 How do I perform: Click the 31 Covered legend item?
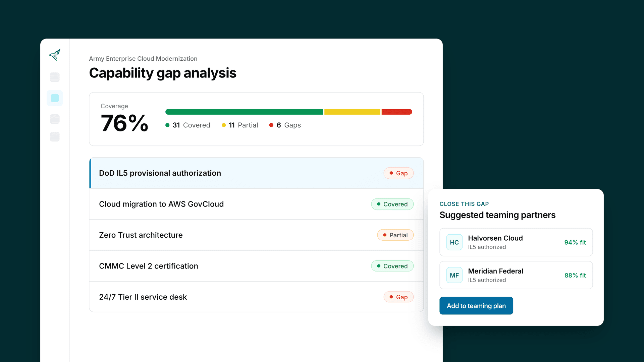click(188, 125)
